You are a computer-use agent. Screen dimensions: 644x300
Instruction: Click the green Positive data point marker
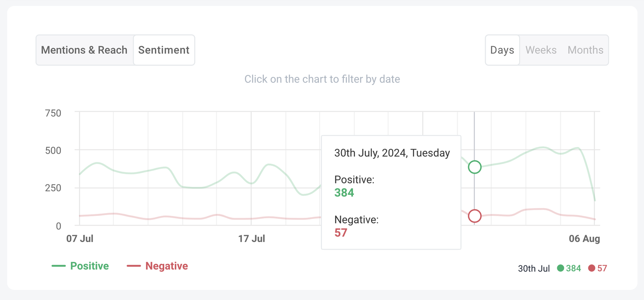(x=475, y=167)
